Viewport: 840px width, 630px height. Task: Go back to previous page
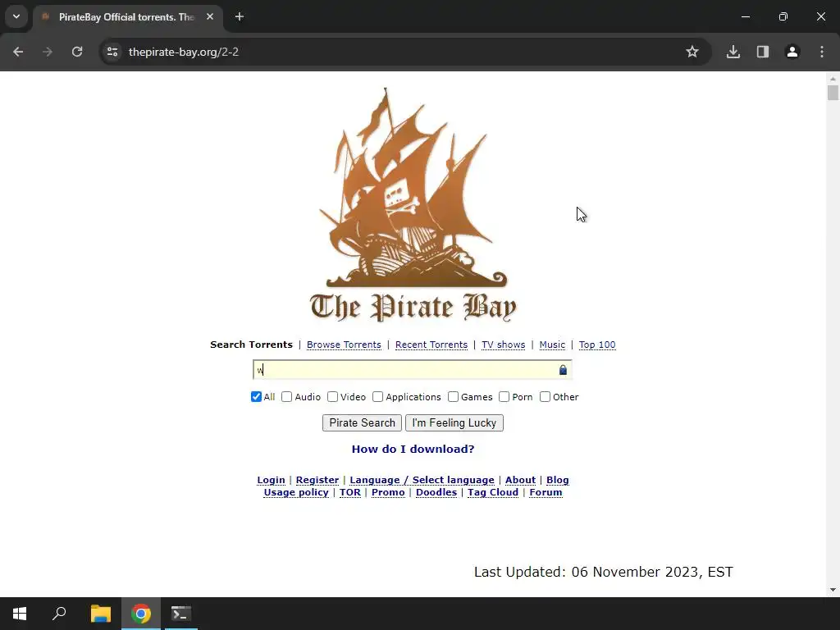click(x=18, y=52)
